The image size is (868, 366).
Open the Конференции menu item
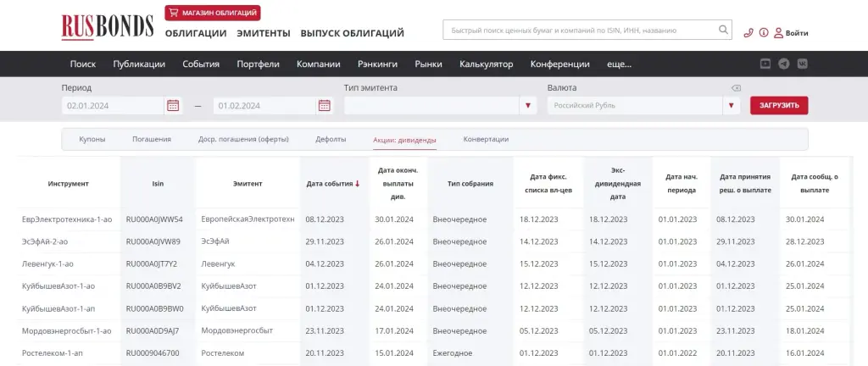pyautogui.click(x=559, y=64)
